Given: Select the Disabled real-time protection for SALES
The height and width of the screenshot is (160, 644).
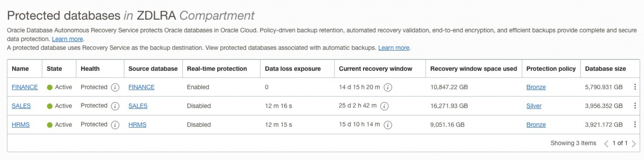Looking at the screenshot, I should [x=199, y=106].
